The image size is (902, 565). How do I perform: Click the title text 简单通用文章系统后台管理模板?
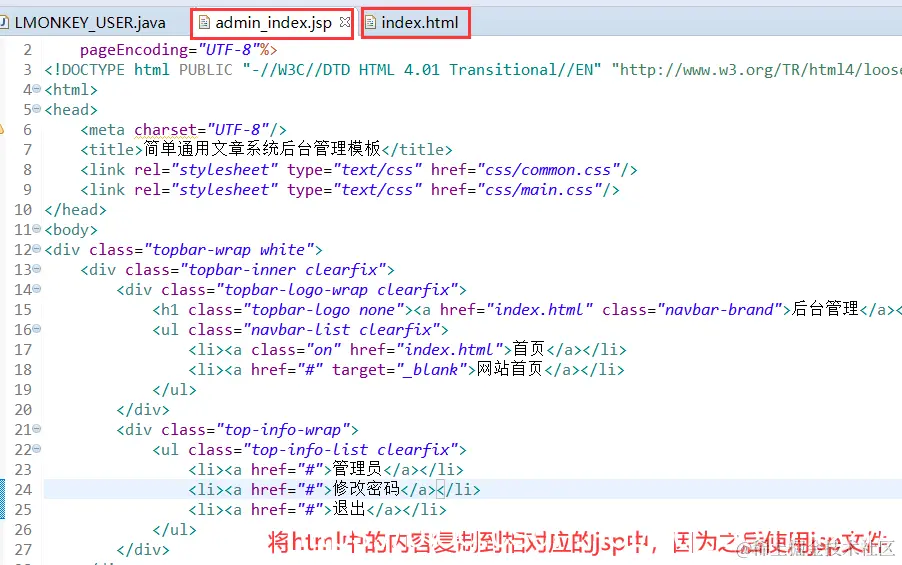pos(262,149)
